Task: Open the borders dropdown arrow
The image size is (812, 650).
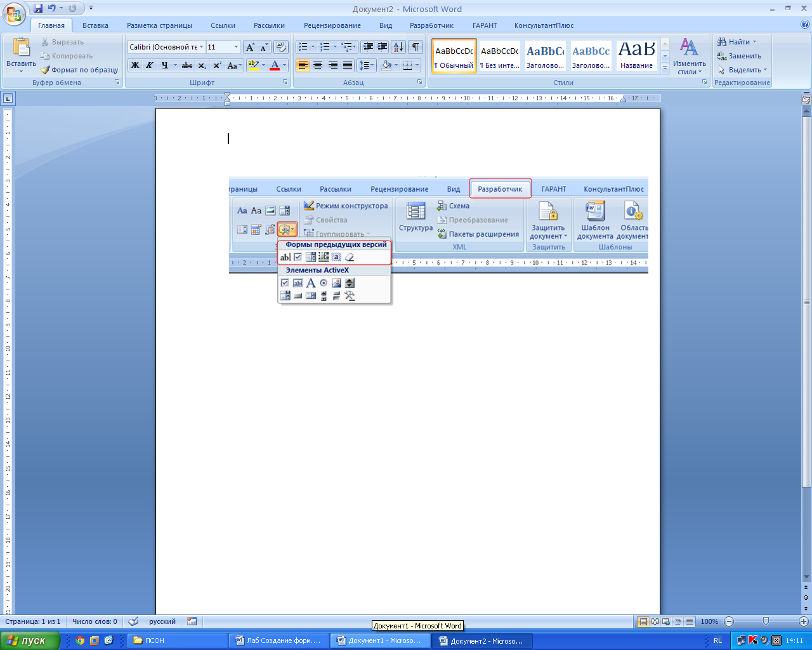Action: coord(417,65)
